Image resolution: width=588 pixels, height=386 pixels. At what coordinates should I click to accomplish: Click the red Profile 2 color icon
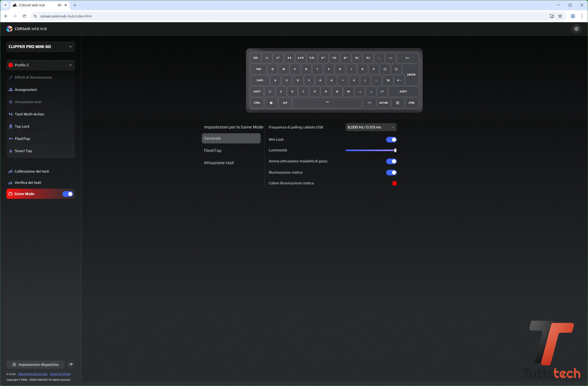[11, 65]
